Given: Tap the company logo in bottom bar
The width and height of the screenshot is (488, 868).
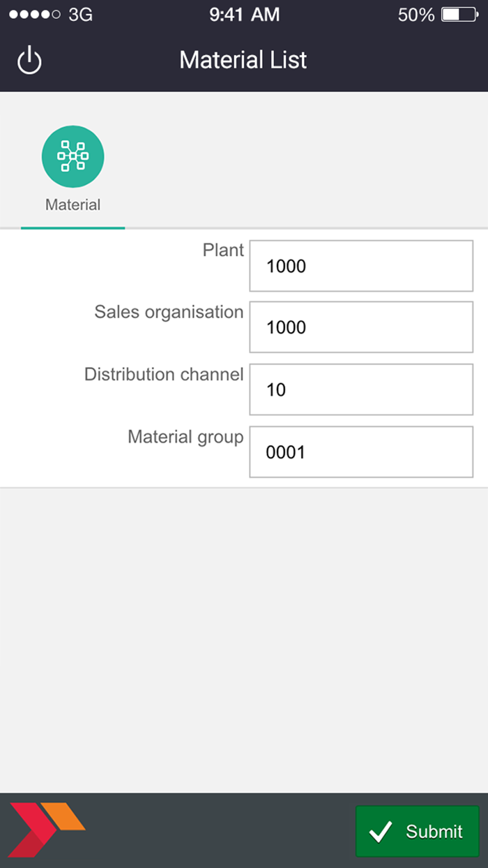Looking at the screenshot, I should [x=43, y=830].
